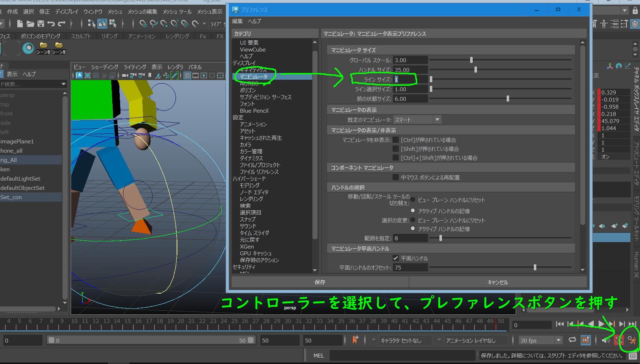Image resolution: width=640 pixels, height=364 pixels.
Task: Enable snap to grids magnet icon
Action: [x=143, y=24]
